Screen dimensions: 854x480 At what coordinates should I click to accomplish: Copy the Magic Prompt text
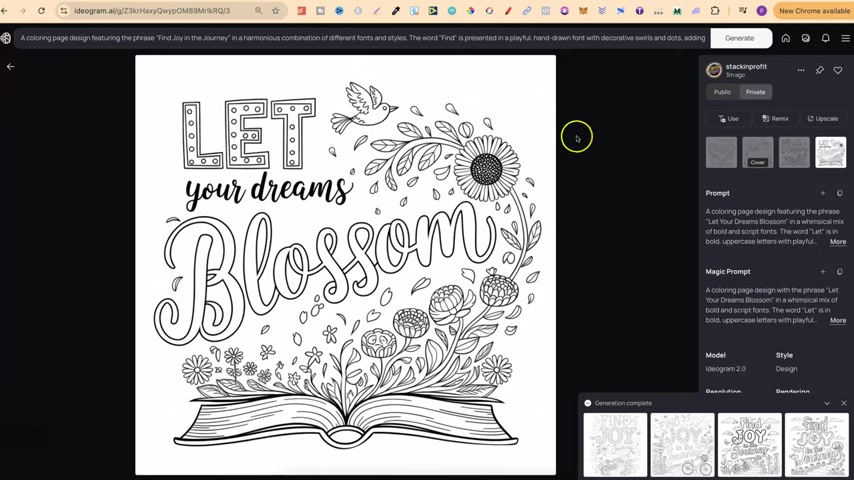pos(839,271)
